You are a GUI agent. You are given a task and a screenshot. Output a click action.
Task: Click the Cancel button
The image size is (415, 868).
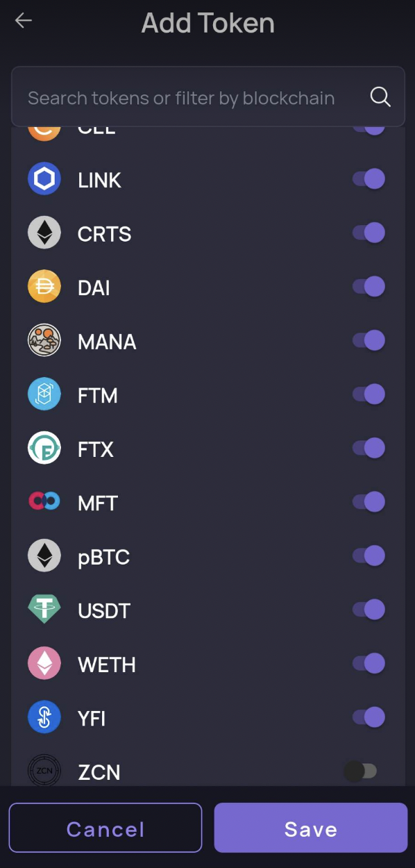coord(105,828)
